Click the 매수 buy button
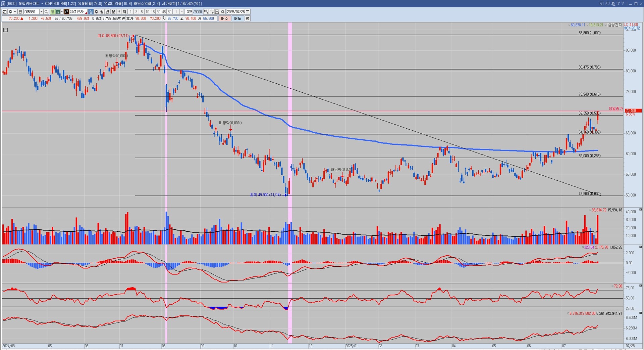 [224, 18]
